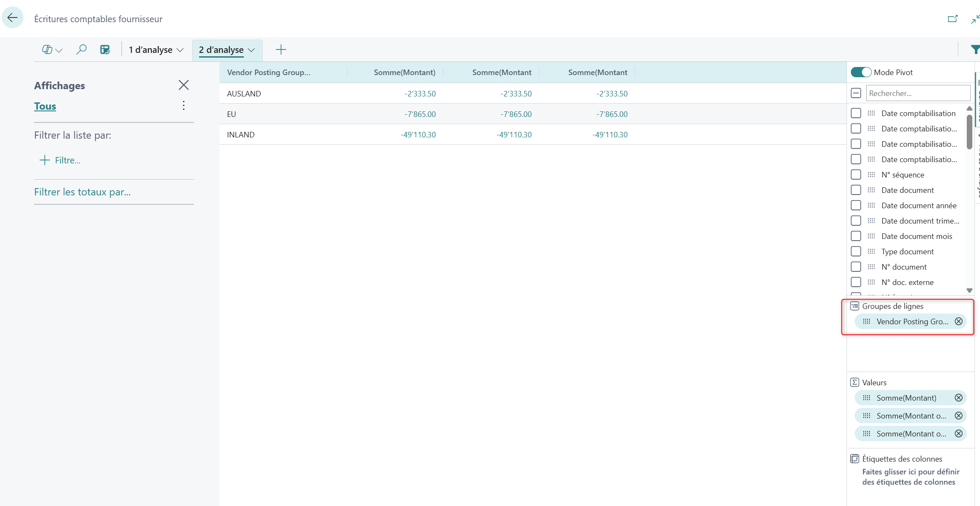Check the Type document field checkbox
The width and height of the screenshot is (980, 506).
(x=856, y=251)
